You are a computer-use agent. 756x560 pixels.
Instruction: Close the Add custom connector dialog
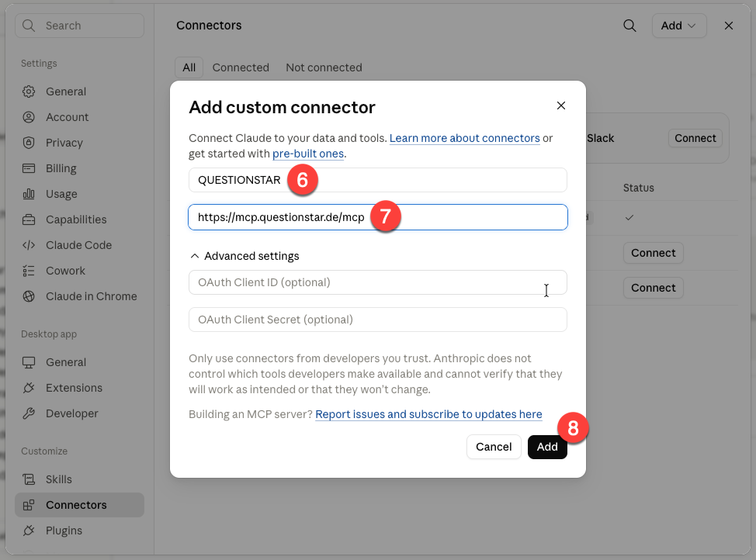(560, 105)
